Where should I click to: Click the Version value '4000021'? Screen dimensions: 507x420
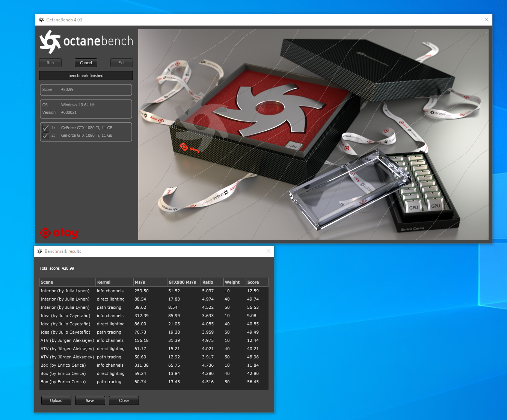point(69,112)
